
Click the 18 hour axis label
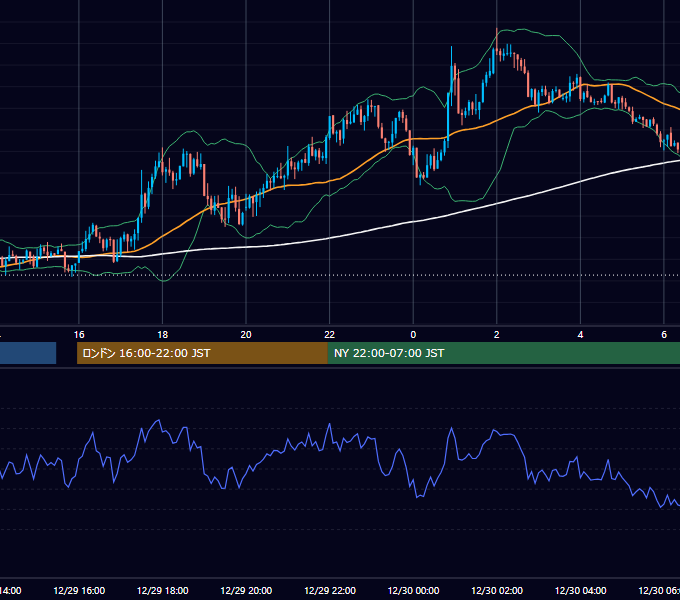tap(163, 335)
